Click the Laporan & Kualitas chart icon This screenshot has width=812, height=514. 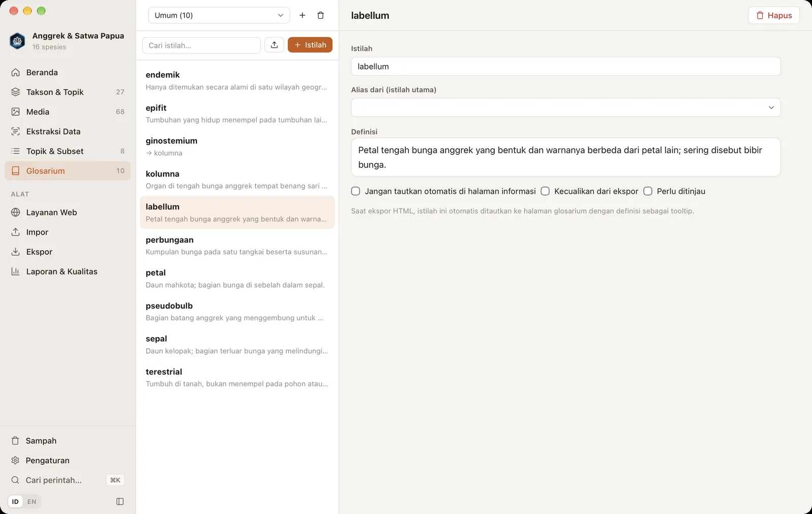tap(16, 271)
